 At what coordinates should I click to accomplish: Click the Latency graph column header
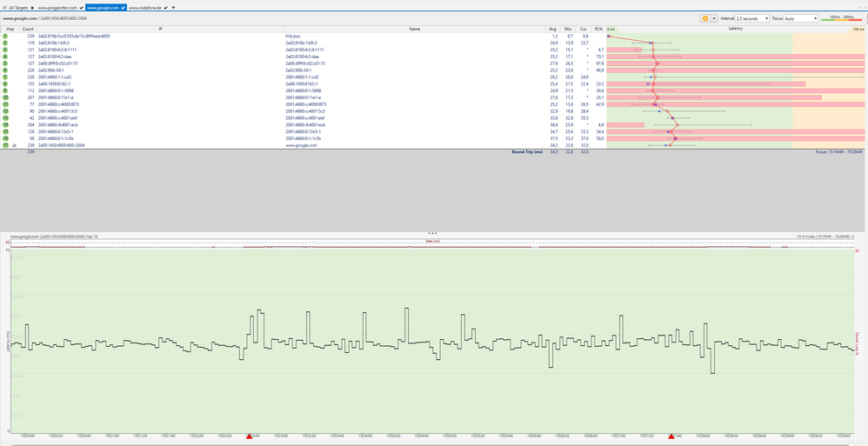pos(735,28)
